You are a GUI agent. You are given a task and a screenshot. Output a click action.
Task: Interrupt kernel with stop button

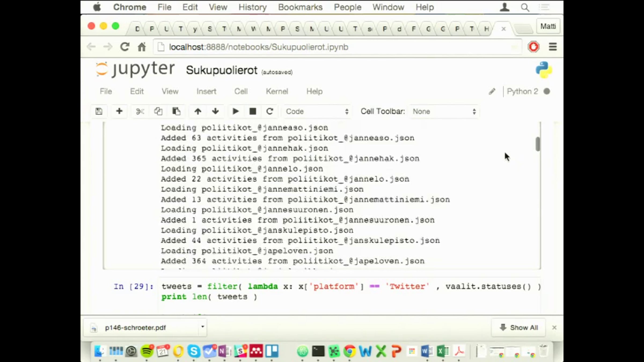tap(253, 111)
